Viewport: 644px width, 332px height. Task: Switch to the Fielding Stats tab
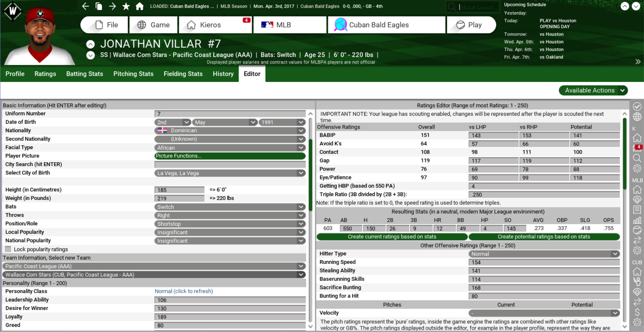click(183, 74)
